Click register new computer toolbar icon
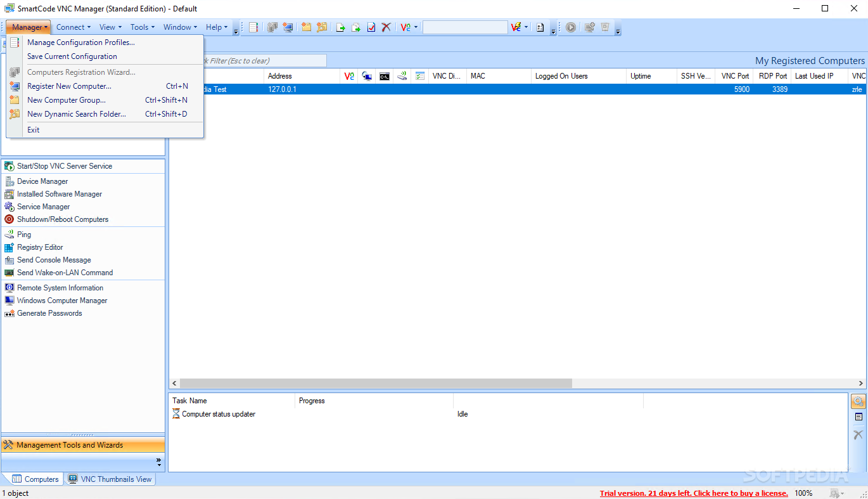Screen dimensions: 868x499 tap(288, 27)
